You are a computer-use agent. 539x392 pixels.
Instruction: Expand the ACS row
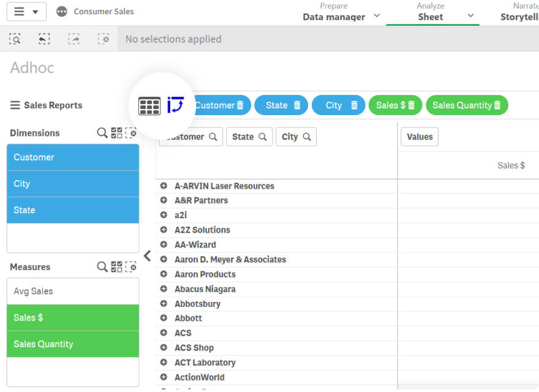point(164,333)
